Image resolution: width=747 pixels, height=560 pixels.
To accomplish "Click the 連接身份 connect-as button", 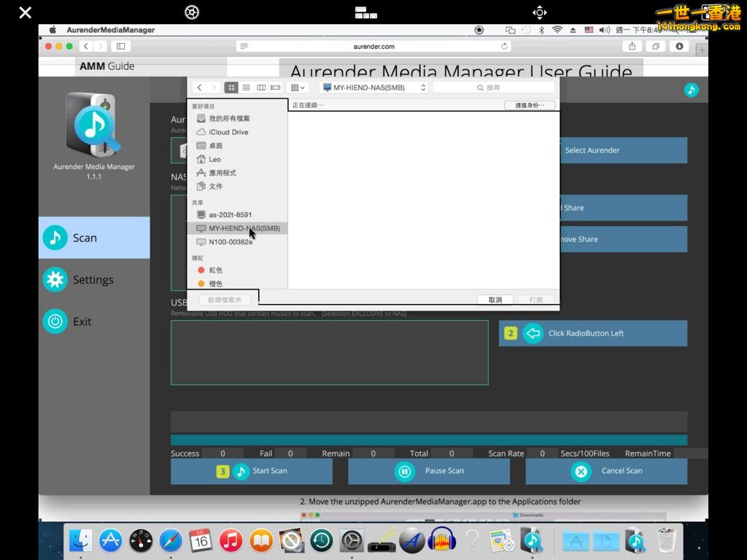I will click(x=530, y=105).
